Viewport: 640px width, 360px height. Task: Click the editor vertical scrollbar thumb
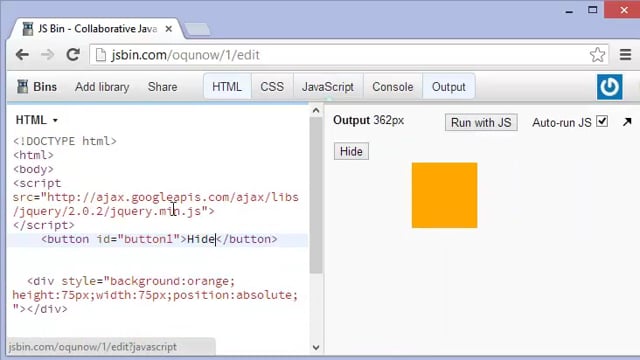point(316,195)
